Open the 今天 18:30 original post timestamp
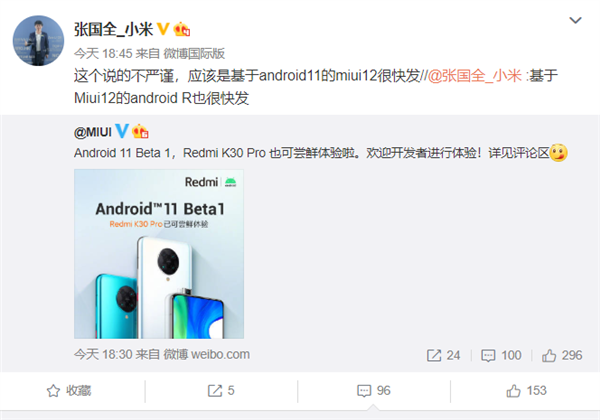The image size is (600, 420). pos(103,354)
